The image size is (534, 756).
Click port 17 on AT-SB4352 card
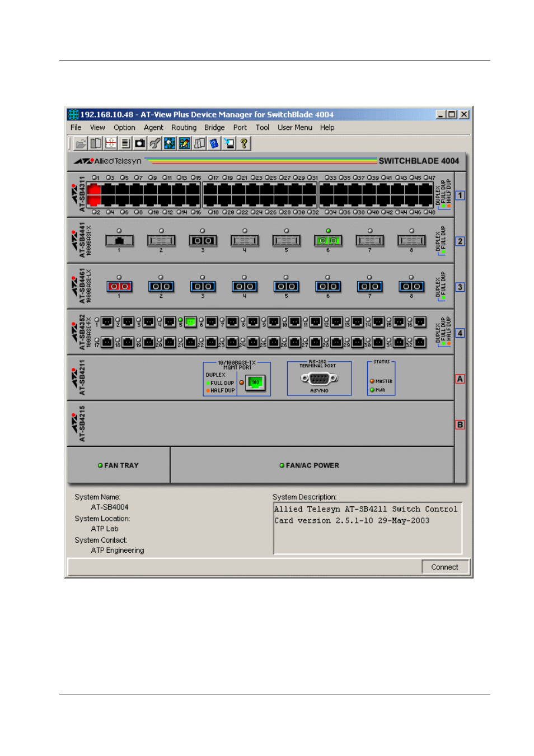107,342
